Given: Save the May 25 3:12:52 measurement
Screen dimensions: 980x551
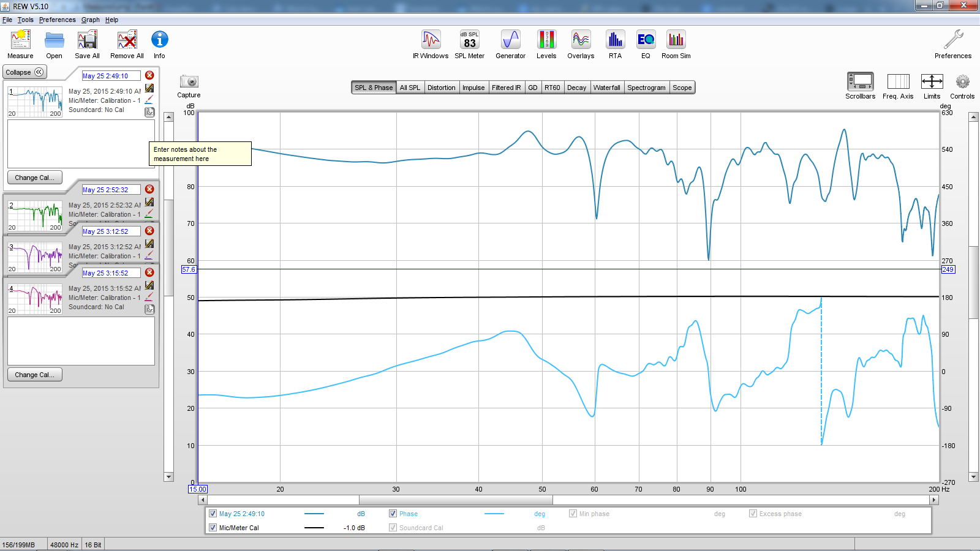Looking at the screenshot, I should pos(149,244).
